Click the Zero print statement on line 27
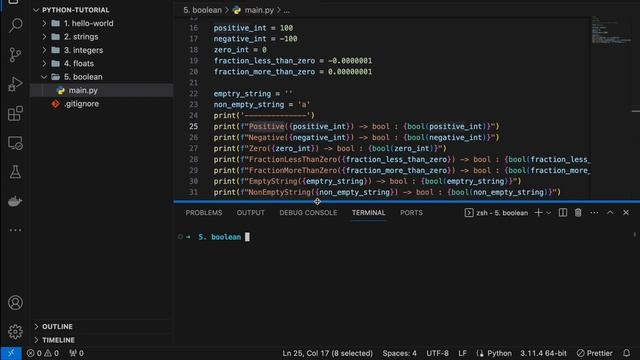Viewport: 640px width, 360px height. click(330, 149)
